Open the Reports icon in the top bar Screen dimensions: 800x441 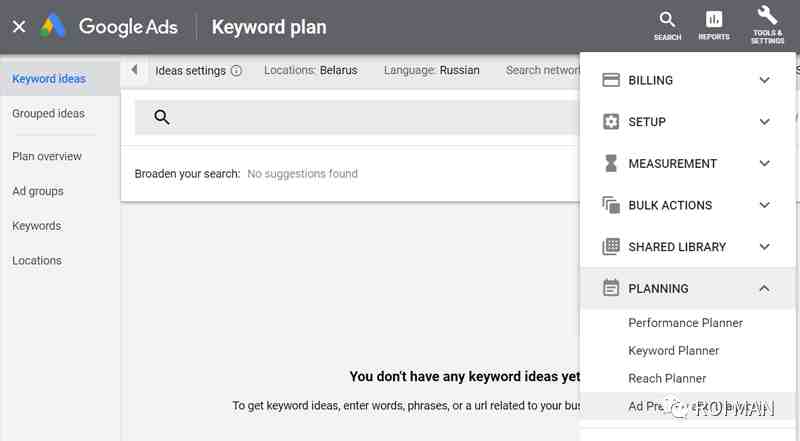click(x=714, y=26)
